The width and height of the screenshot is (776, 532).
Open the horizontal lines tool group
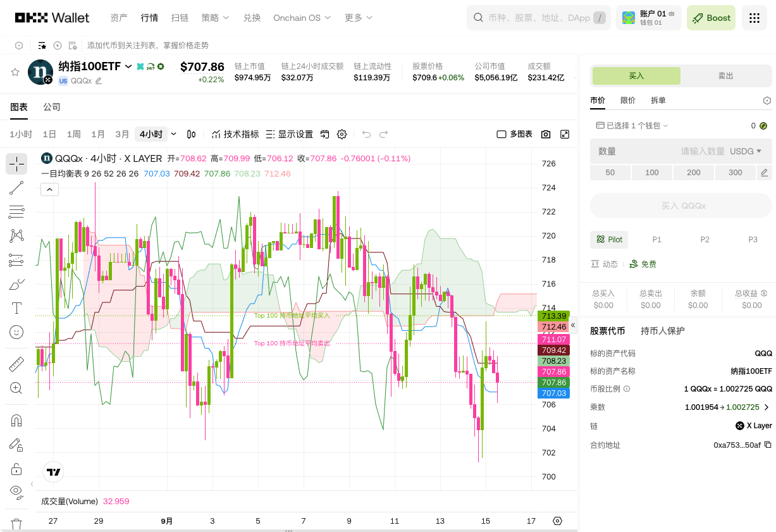(x=16, y=212)
